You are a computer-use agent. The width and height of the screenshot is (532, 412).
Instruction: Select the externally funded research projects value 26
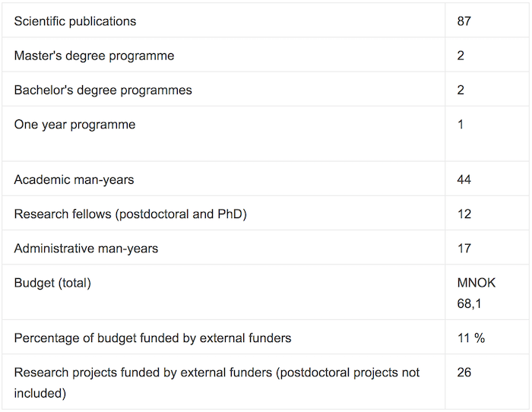pyautogui.click(x=464, y=372)
